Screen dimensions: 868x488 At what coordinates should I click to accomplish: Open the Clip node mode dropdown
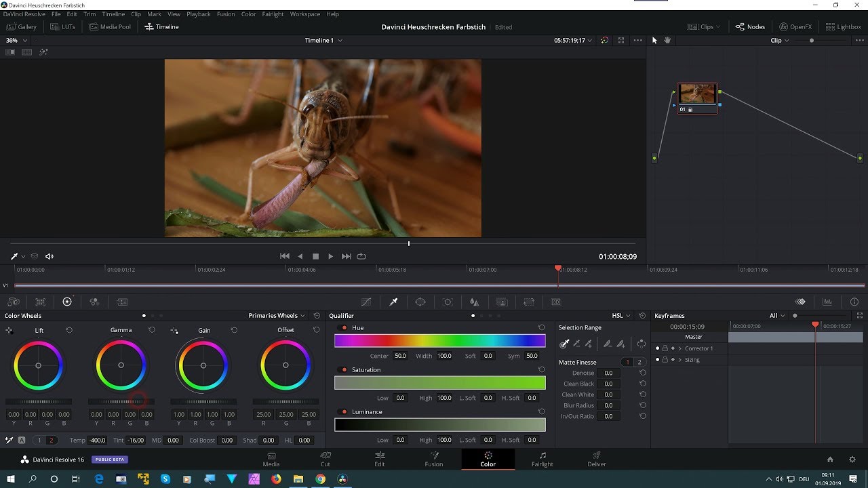coord(780,41)
